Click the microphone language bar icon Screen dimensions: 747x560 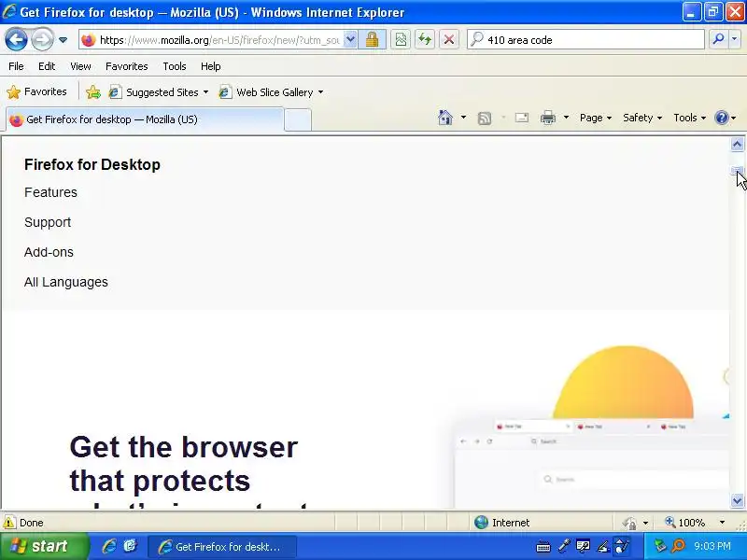565,546
